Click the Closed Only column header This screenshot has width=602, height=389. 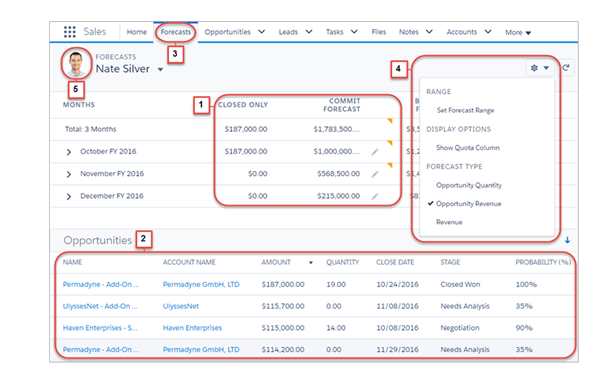pos(243,105)
